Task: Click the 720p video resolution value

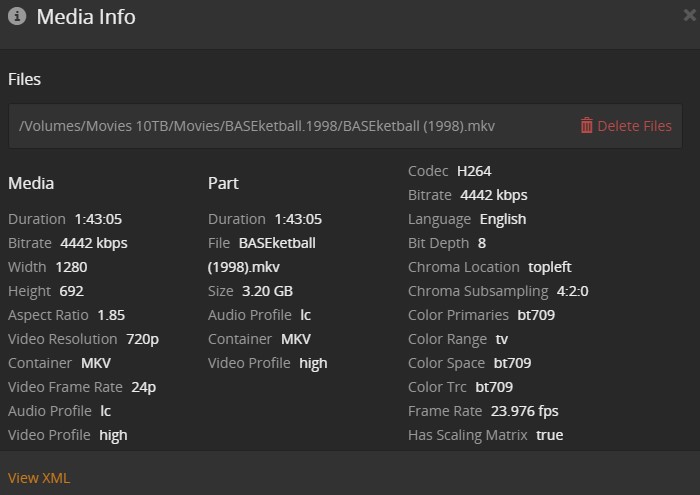Action: tap(143, 339)
